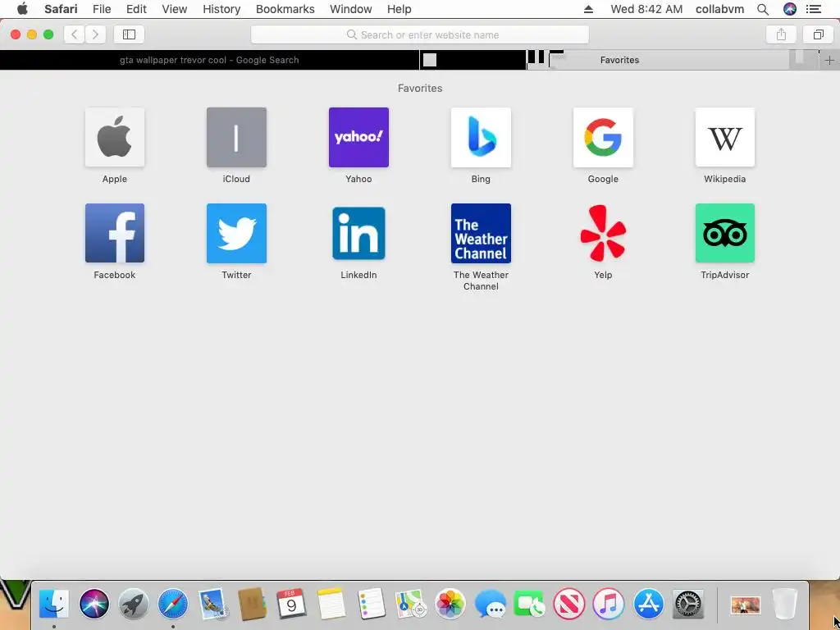Open News in the Dock
This screenshot has height=630, width=840.
pyautogui.click(x=569, y=605)
